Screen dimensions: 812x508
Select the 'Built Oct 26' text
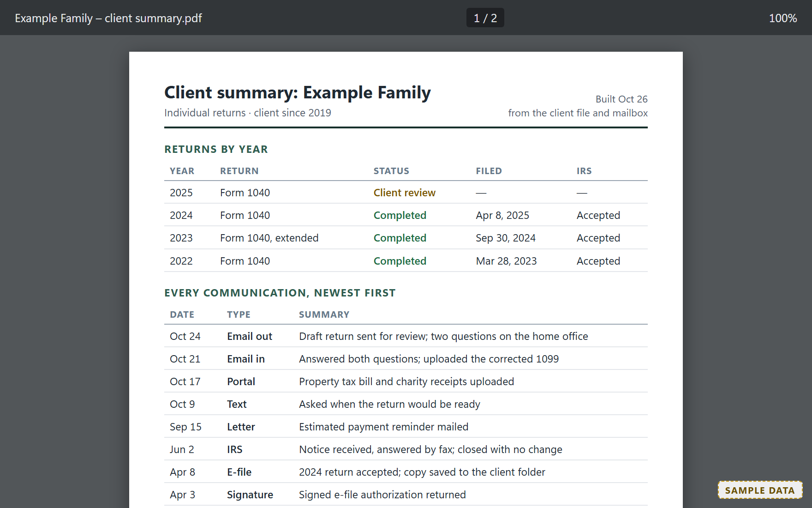click(x=621, y=99)
